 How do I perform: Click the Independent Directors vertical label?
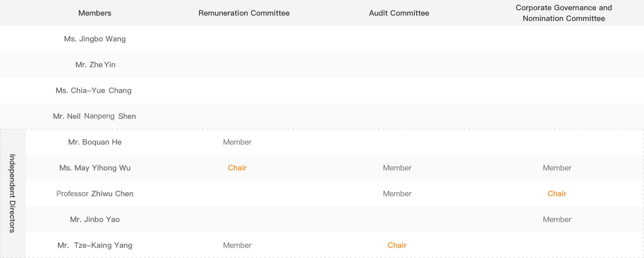[x=12, y=193]
